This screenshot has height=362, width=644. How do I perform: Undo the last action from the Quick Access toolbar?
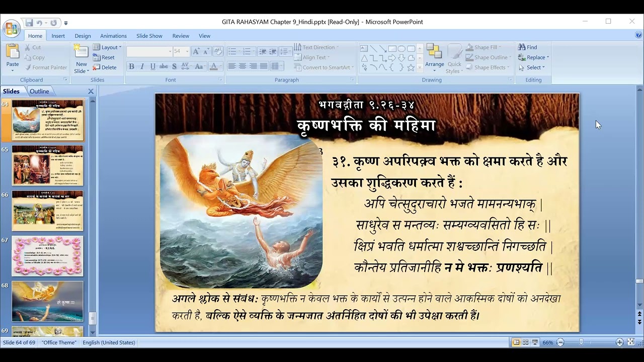click(39, 23)
